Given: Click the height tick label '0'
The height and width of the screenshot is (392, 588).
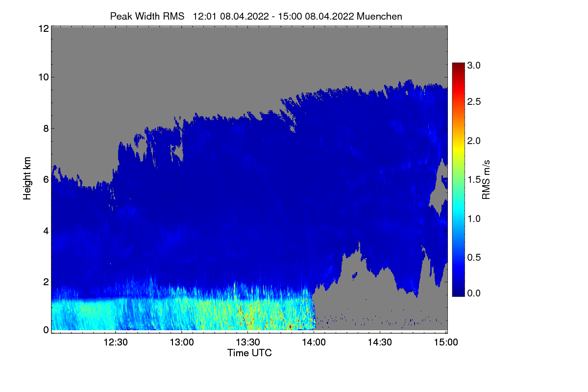Looking at the screenshot, I should pyautogui.click(x=46, y=330).
